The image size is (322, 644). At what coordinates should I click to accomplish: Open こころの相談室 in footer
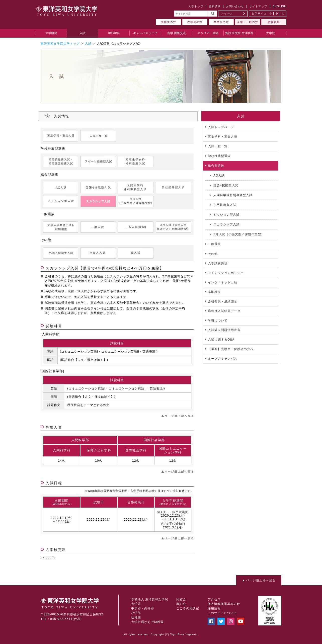tap(188, 608)
